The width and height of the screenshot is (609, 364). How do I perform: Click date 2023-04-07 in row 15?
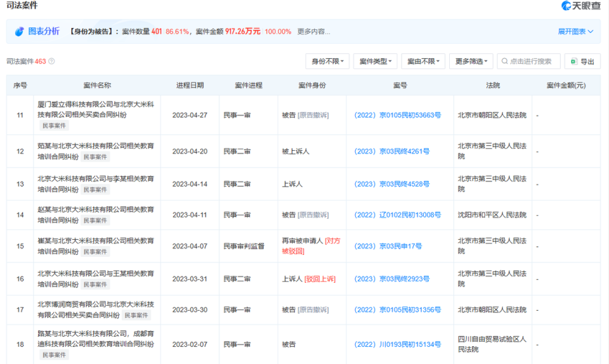tap(190, 247)
